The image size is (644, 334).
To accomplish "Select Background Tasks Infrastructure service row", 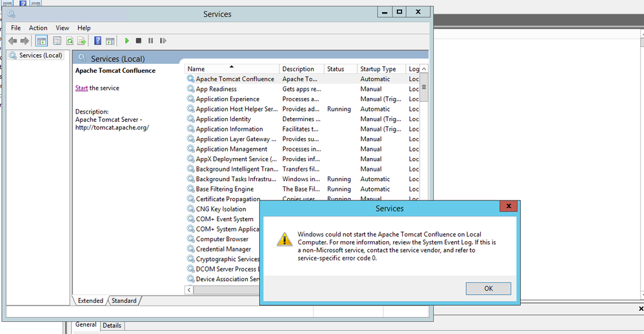I will (303, 179).
